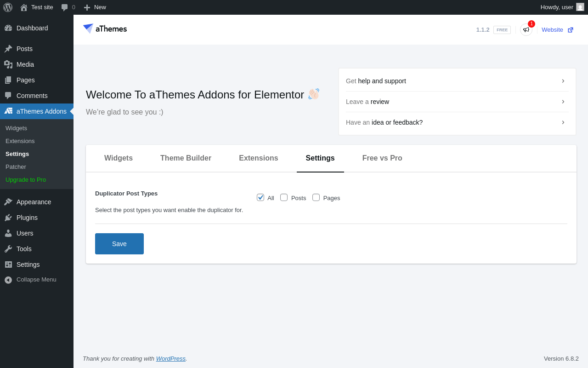Image resolution: width=588 pixels, height=368 pixels.
Task: Click the aThemes Addons sidebar icon
Action: tap(8, 111)
